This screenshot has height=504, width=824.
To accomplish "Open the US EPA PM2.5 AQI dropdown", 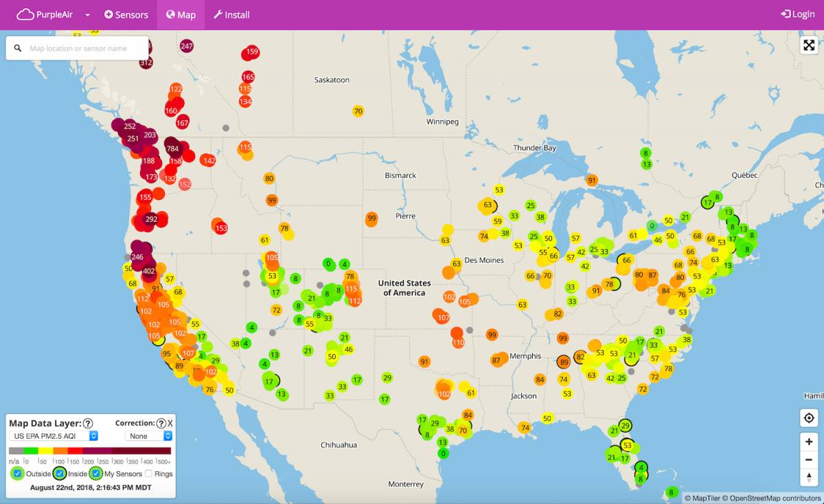I will pos(54,436).
